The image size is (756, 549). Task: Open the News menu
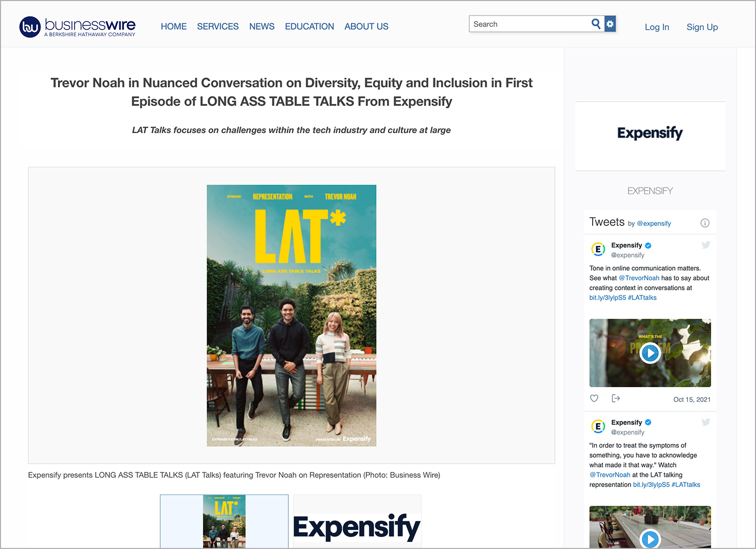[262, 26]
